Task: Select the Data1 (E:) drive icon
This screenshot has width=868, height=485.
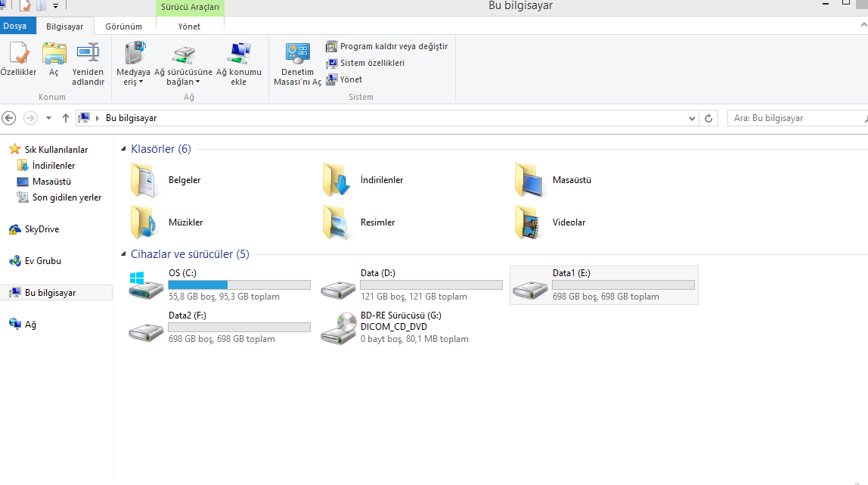Action: [x=530, y=289]
